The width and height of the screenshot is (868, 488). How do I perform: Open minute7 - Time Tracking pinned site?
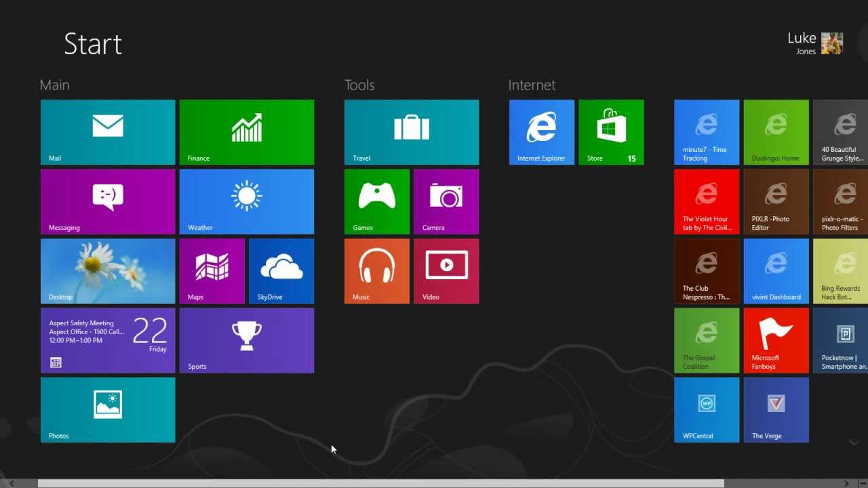[x=707, y=132]
